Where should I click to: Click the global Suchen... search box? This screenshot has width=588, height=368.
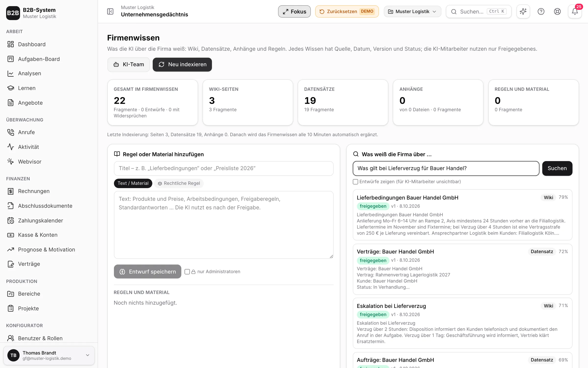pyautogui.click(x=478, y=12)
